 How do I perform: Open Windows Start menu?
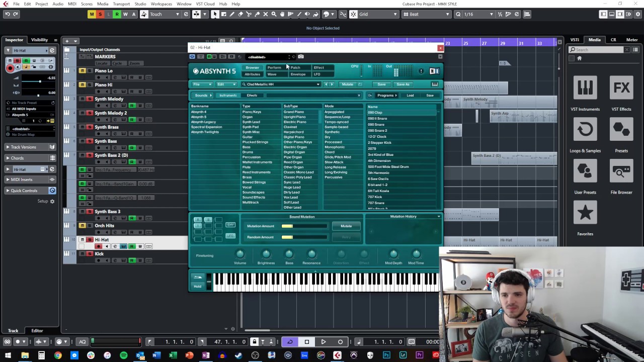tap(8, 355)
